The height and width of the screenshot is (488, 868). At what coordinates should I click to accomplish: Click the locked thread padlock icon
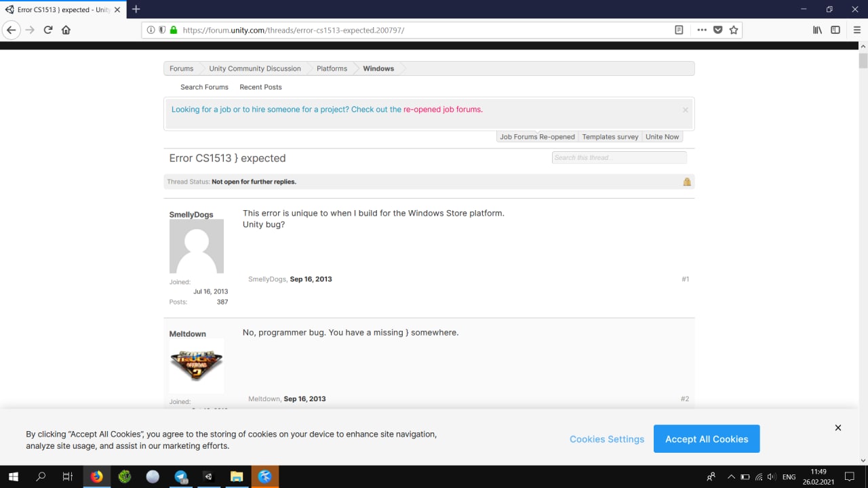(687, 182)
